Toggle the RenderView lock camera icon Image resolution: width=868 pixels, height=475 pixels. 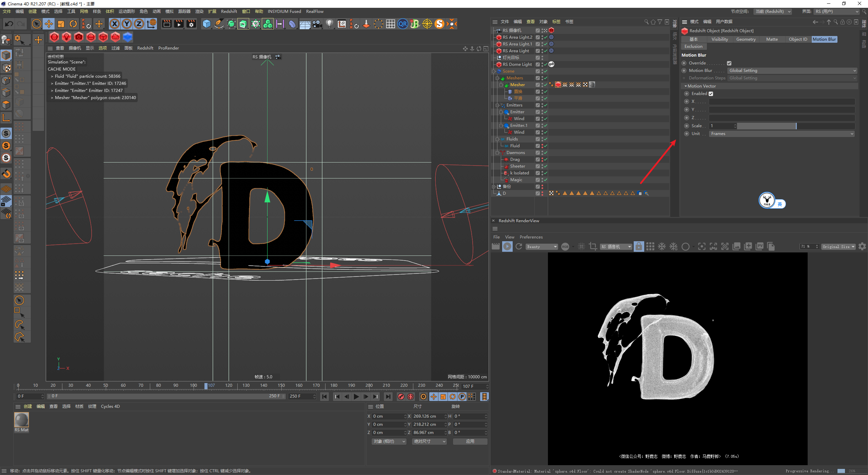click(638, 247)
